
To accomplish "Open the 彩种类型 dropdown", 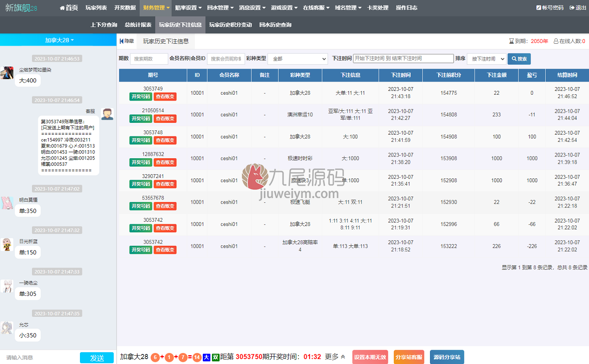I will click(x=298, y=59).
